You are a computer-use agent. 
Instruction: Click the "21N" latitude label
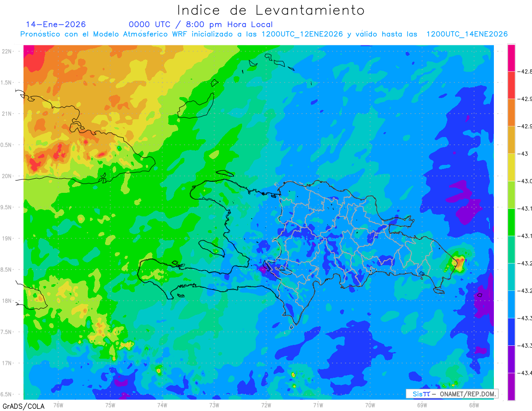coord(7,114)
